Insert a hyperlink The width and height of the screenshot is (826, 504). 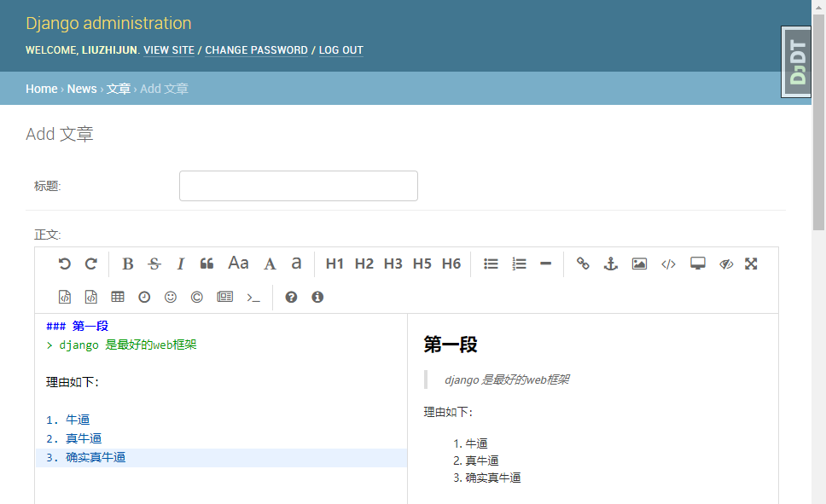(583, 264)
